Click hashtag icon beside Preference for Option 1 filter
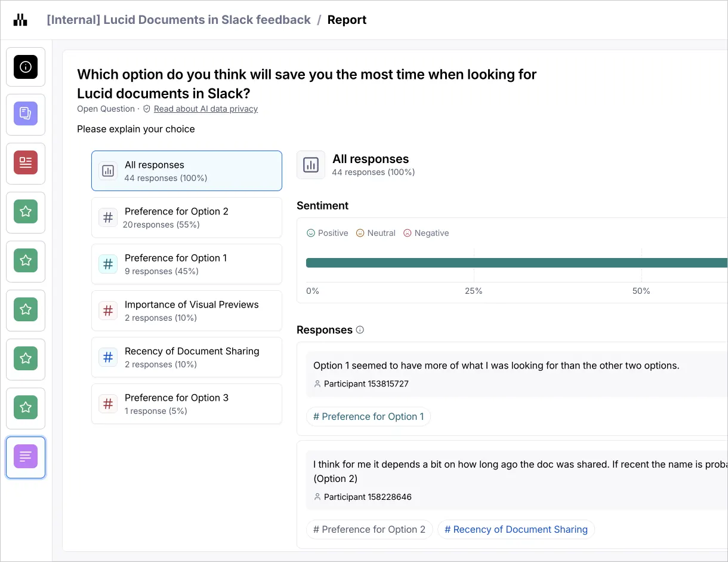The height and width of the screenshot is (562, 728). (108, 264)
